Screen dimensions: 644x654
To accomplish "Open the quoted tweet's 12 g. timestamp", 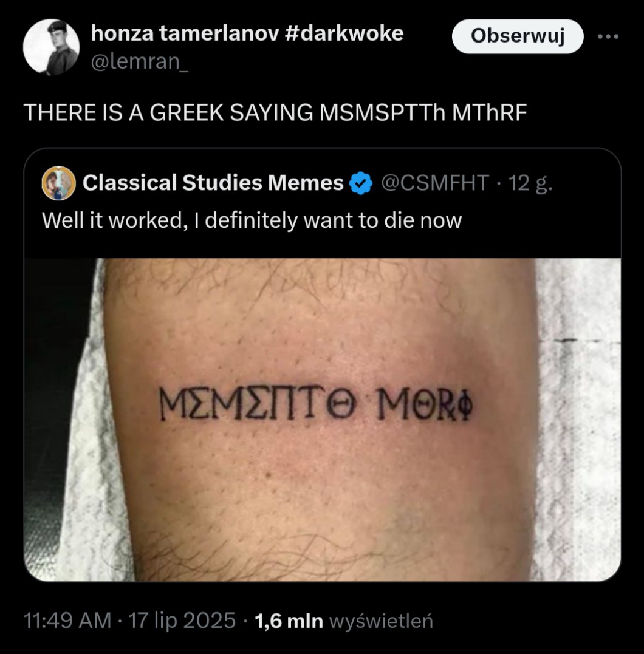I will [x=530, y=183].
